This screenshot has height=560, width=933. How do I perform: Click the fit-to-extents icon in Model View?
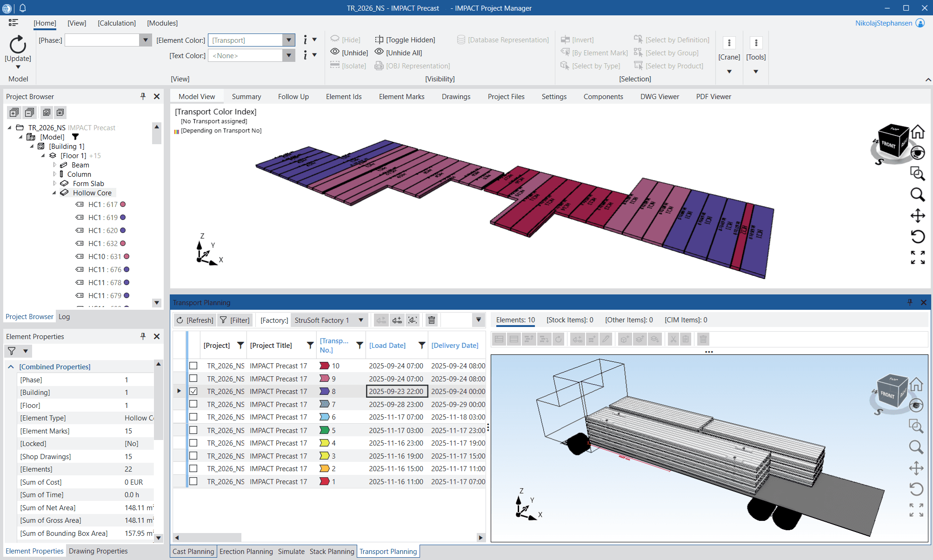point(918,257)
